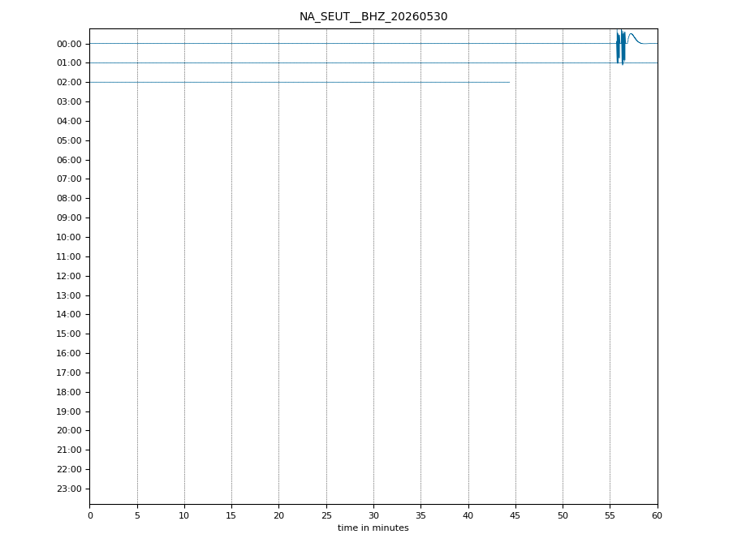Click the x-axis tick labeled 0

click(x=90, y=515)
